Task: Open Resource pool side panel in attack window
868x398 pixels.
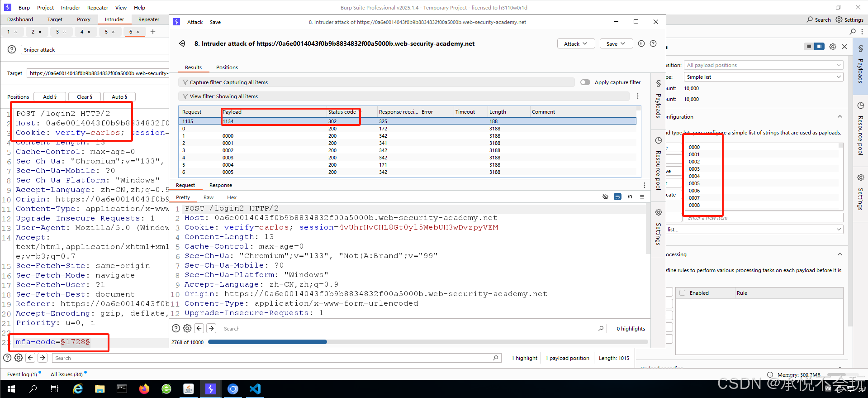Action: click(658, 163)
